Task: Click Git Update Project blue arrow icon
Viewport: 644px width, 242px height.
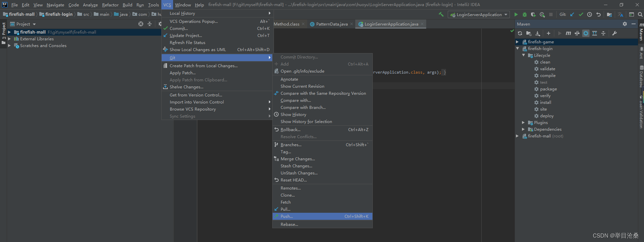Action: point(572,14)
